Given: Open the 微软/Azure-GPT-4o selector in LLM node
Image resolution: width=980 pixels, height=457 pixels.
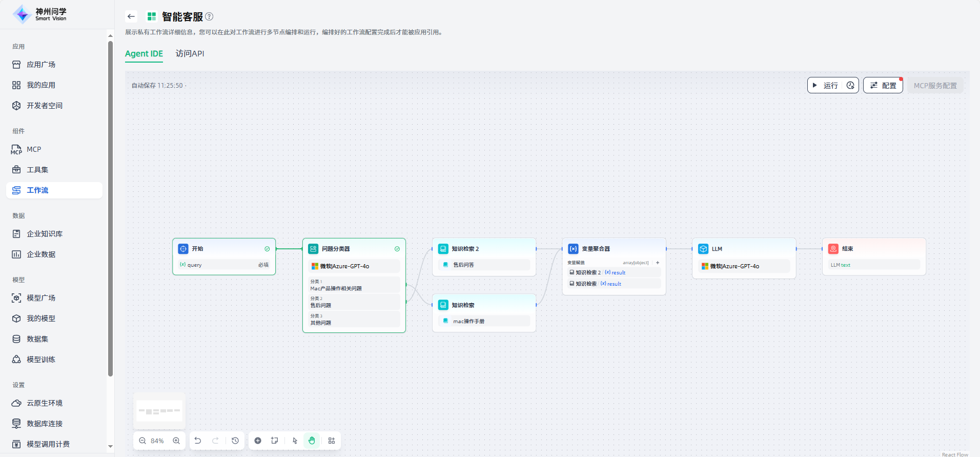Looking at the screenshot, I should pyautogui.click(x=744, y=266).
